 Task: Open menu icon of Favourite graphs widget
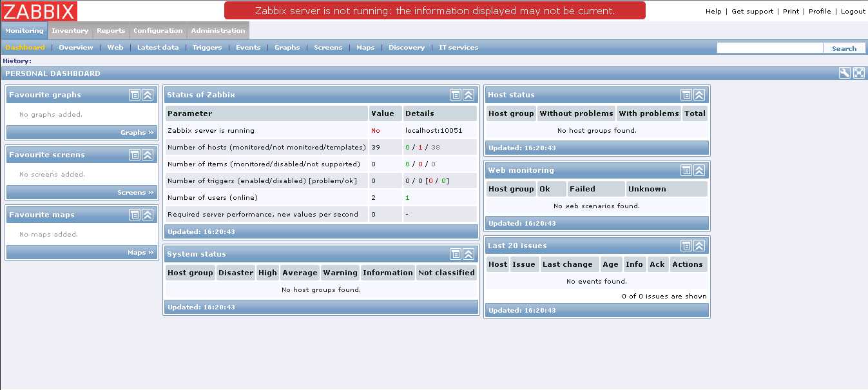coord(135,95)
